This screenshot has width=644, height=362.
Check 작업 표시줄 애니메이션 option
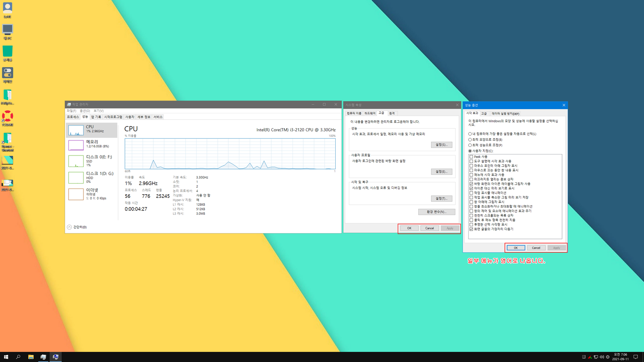coord(471,193)
